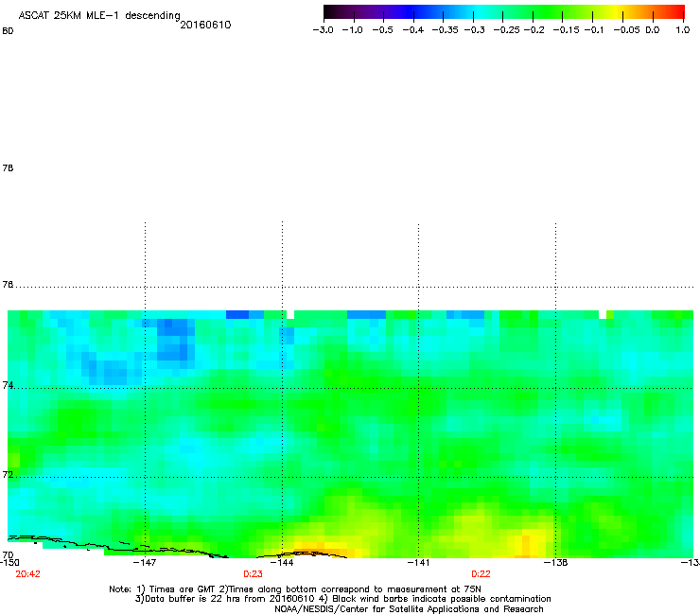Click the "-0.5" color scale label
This screenshot has width=700, height=615.
point(382,30)
